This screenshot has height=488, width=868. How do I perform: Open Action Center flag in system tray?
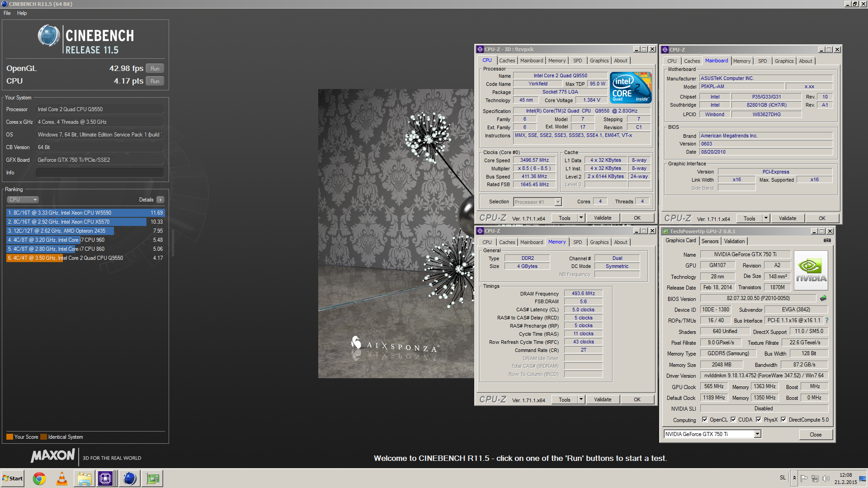point(804,479)
